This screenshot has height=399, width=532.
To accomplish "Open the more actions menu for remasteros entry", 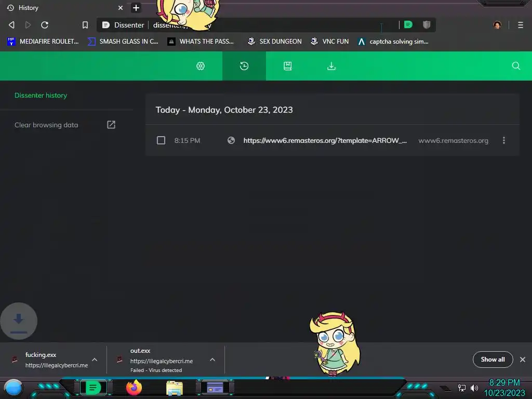I will 504,140.
